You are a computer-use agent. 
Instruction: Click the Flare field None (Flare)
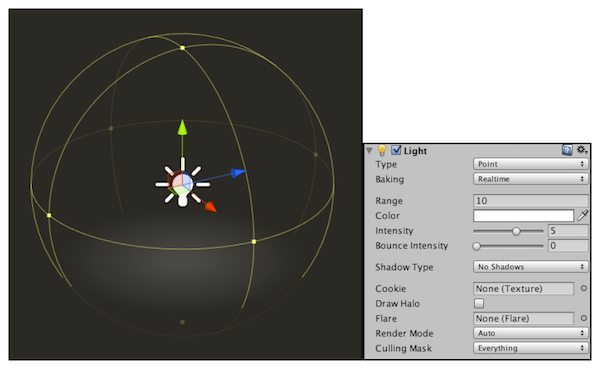523,318
